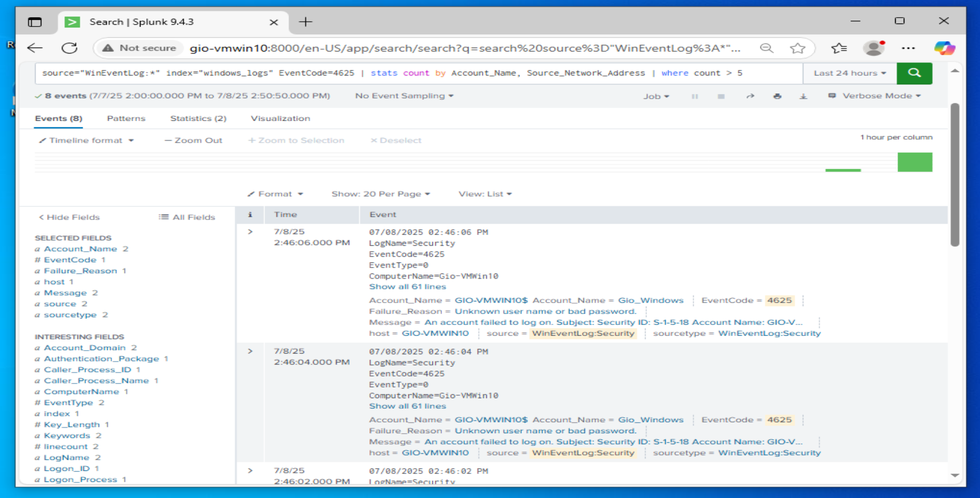
Task: Open event info column icon
Action: point(250,215)
